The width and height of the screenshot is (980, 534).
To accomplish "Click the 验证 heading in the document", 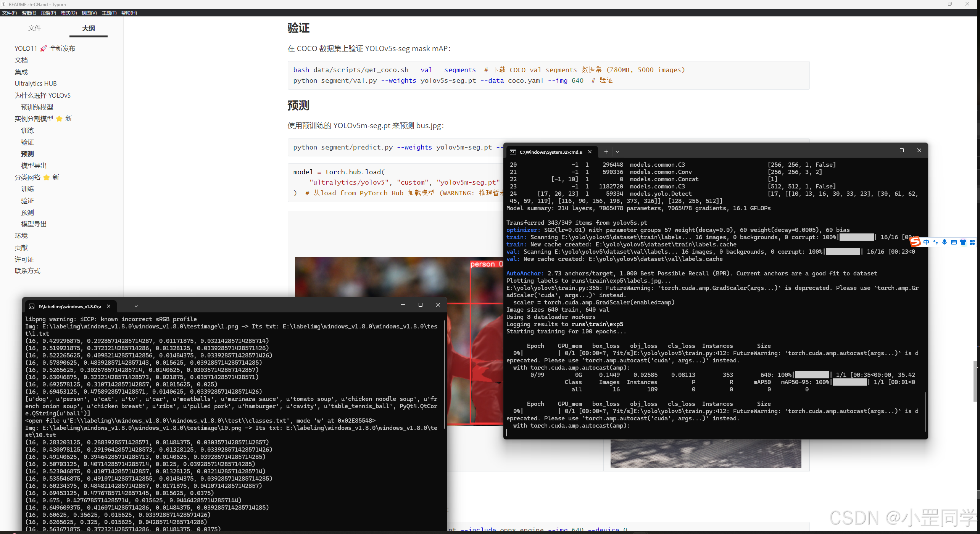I will [298, 28].
